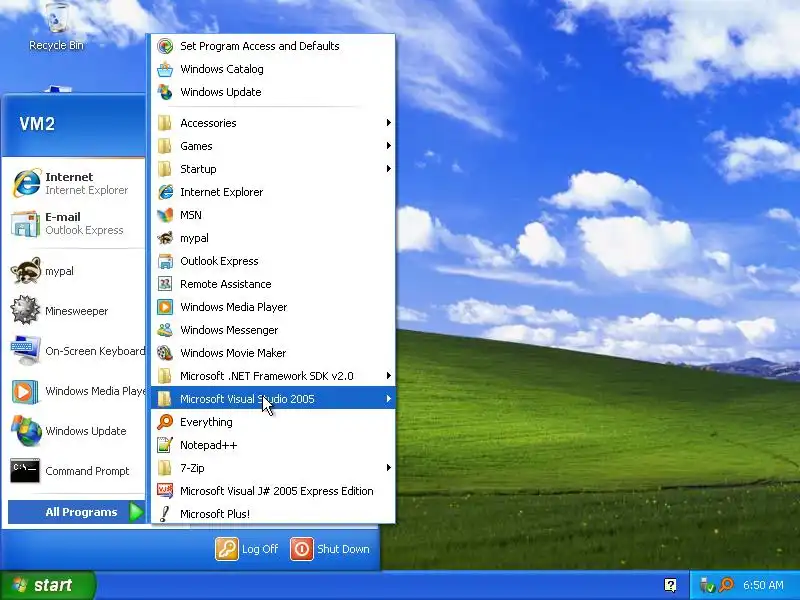Click the Windows Catalog basket icon
Viewport: 800px width, 600px height.
click(x=165, y=69)
